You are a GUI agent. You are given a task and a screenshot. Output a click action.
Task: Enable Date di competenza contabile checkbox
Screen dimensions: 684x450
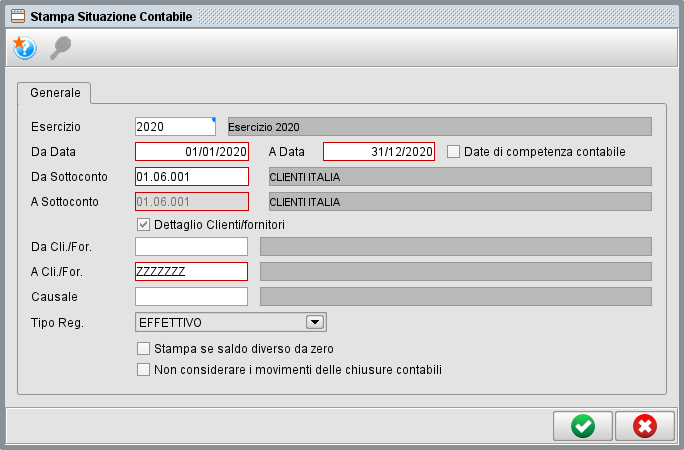[453, 152]
